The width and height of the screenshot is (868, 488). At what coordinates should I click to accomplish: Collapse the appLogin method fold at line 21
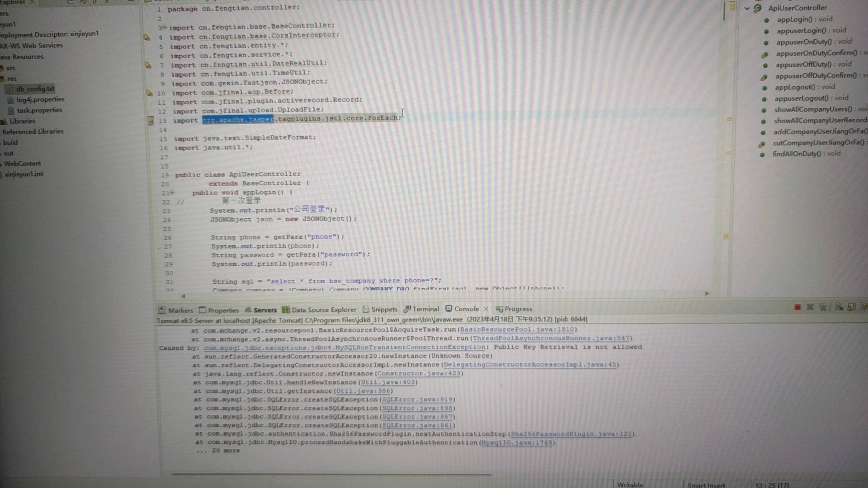[x=172, y=192]
